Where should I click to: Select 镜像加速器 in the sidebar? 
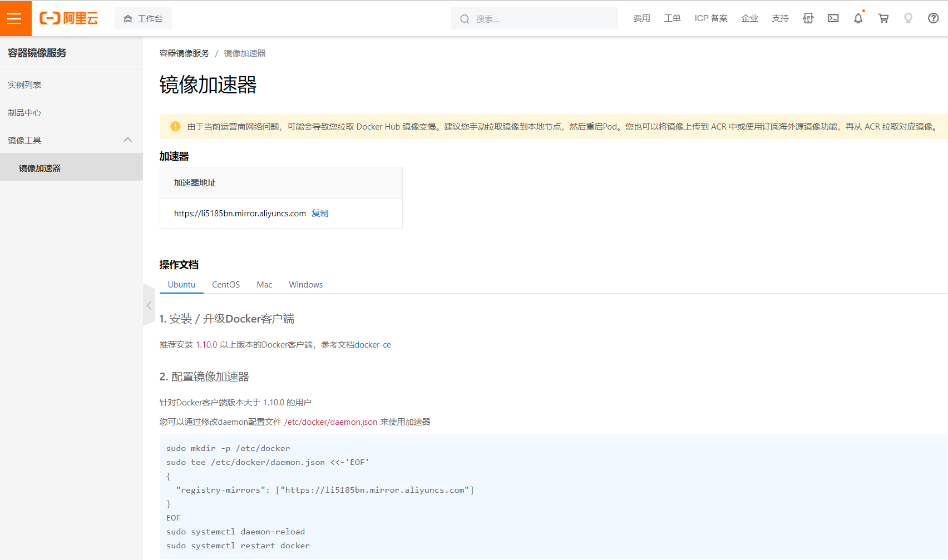pos(71,168)
